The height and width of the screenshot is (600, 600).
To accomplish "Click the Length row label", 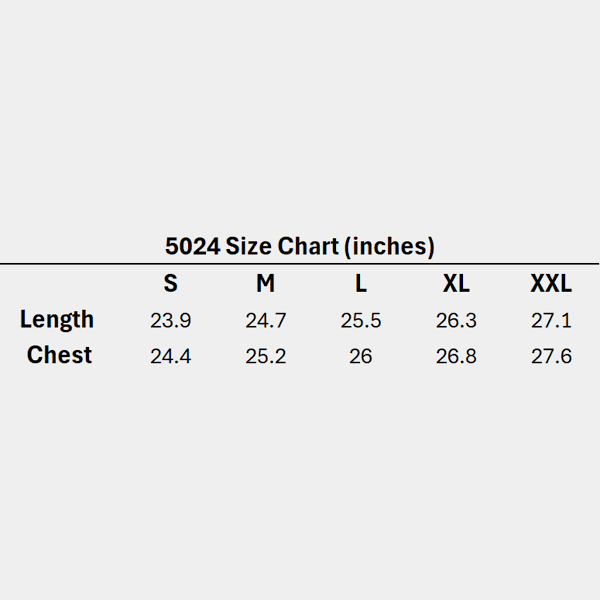I will tap(57, 320).
